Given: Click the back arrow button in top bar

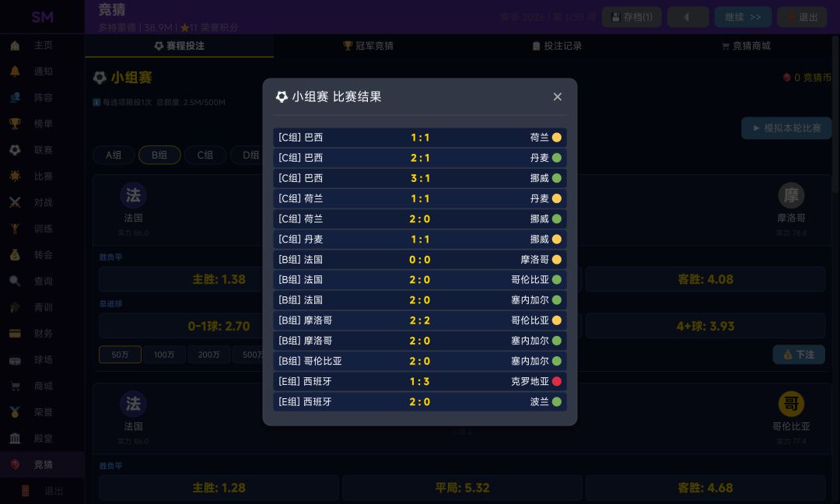Looking at the screenshot, I should tap(688, 17).
